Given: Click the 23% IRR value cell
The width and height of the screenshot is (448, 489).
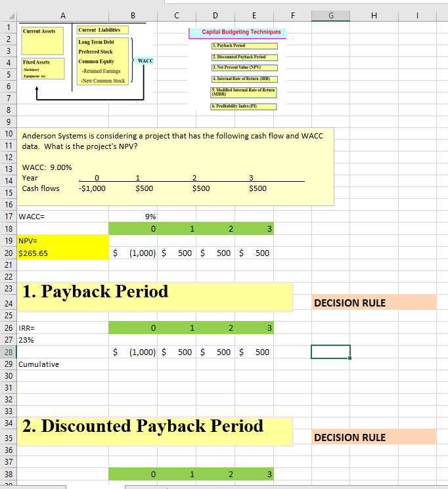Looking at the screenshot, I should 63,340.
